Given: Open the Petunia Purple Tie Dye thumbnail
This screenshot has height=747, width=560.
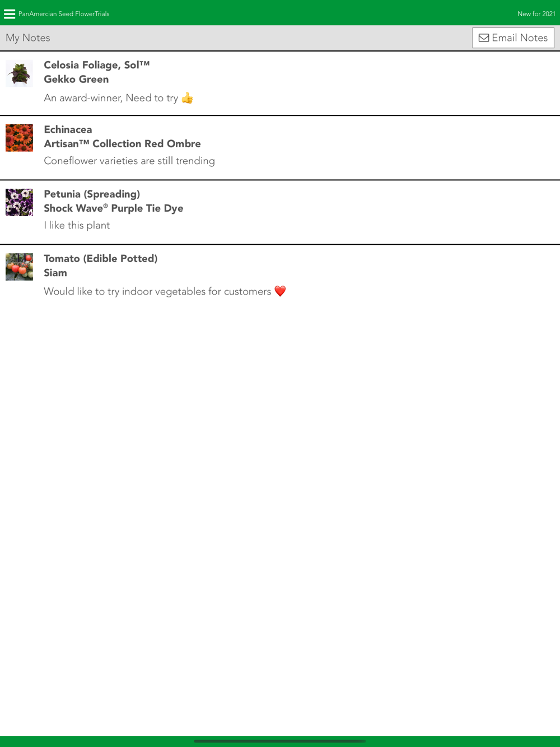Looking at the screenshot, I should coord(19,202).
